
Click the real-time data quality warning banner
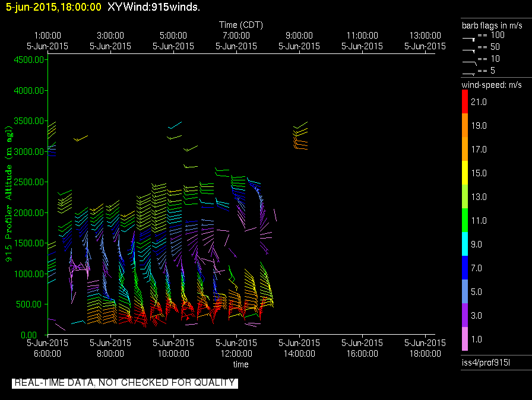click(125, 383)
